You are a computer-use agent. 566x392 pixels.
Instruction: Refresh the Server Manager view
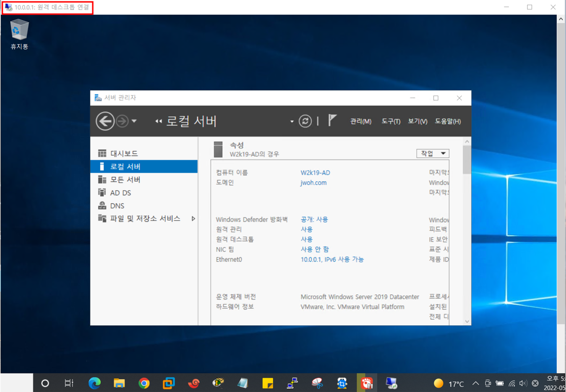tap(305, 121)
